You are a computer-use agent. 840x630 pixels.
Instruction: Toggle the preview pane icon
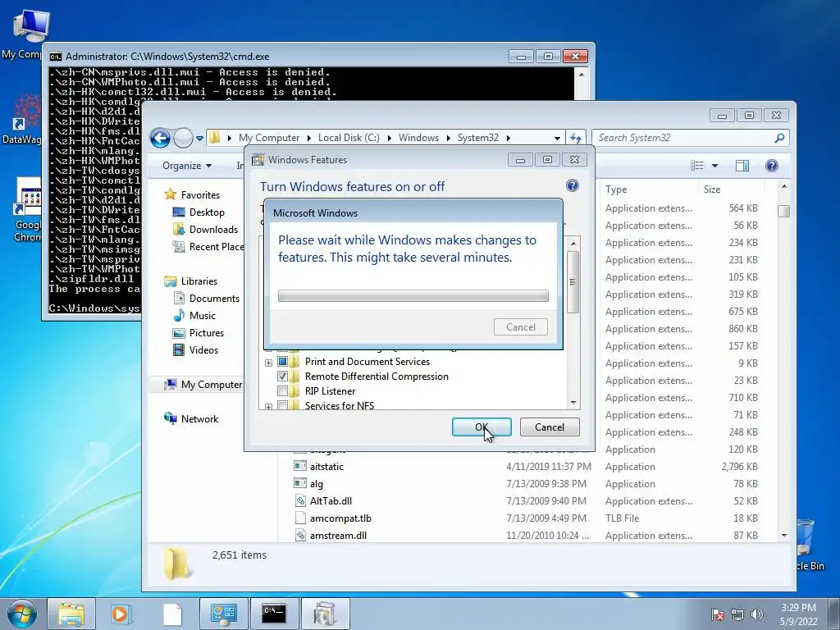(x=742, y=166)
